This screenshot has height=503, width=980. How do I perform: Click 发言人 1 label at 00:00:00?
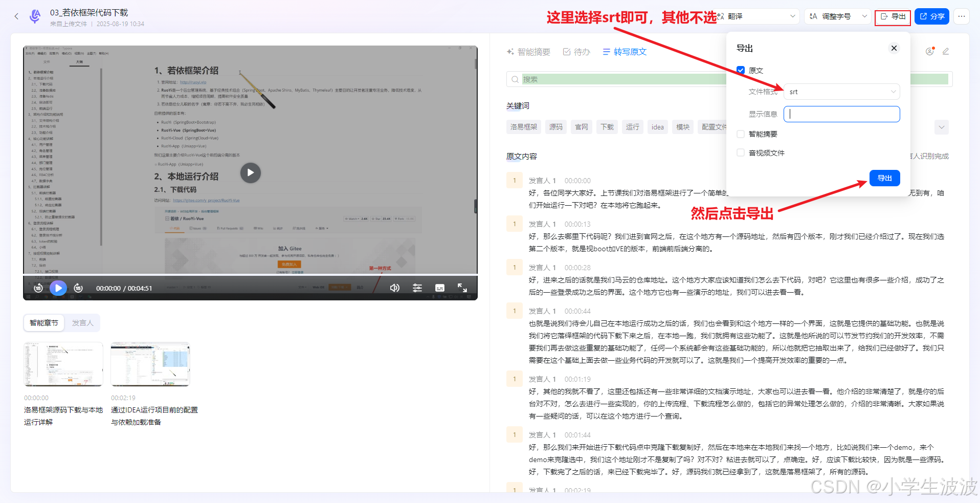click(542, 181)
